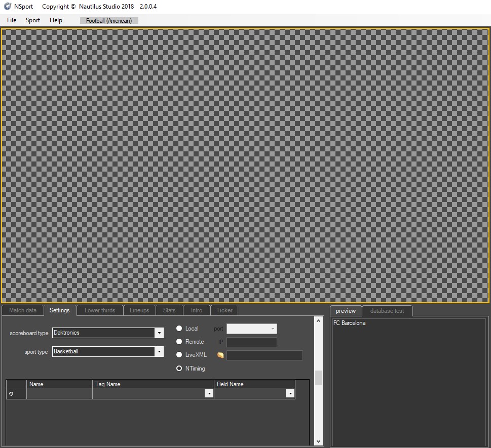Open the Tag Name cell dropdown

click(x=209, y=394)
